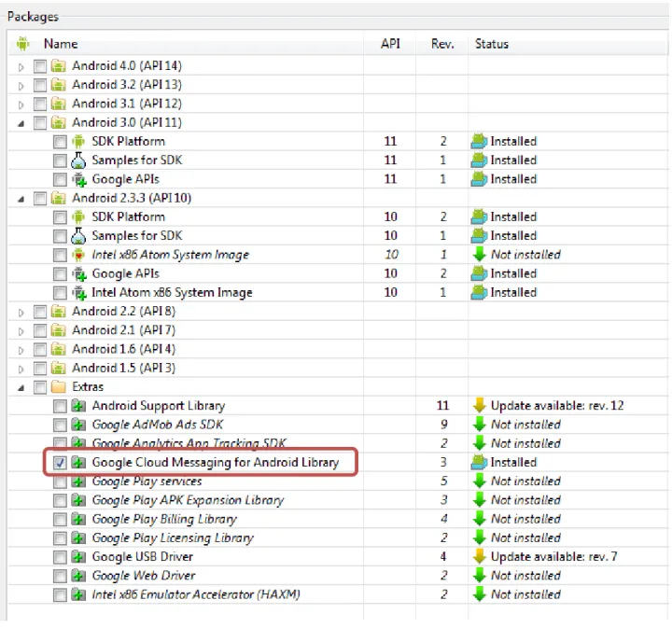Viewport: 672px width, 628px height.
Task: Click "Not installed" status for Google Web Driver
Action: click(x=525, y=576)
